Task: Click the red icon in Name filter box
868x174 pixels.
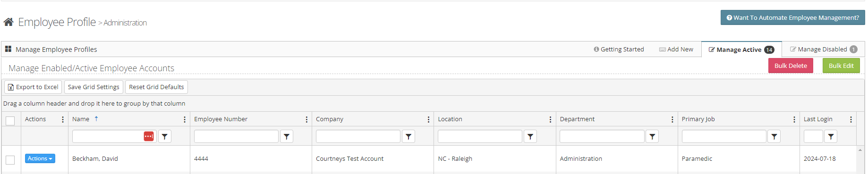Action: click(x=149, y=136)
